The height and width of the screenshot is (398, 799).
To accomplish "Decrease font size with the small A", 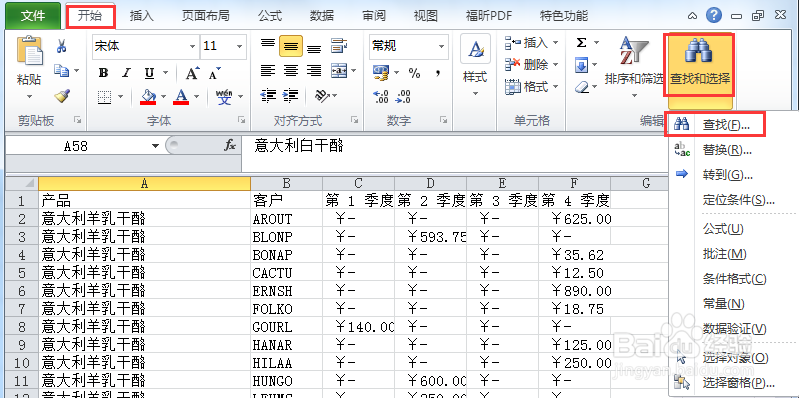I will click(x=215, y=73).
